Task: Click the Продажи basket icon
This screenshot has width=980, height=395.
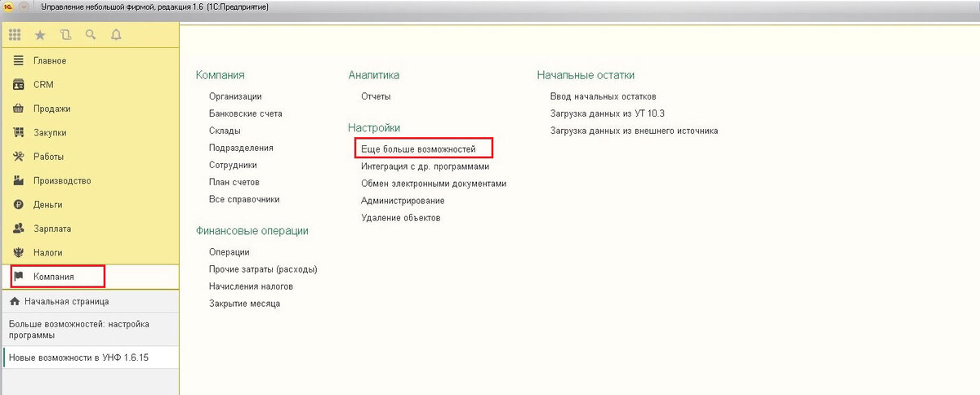Action: click(19, 109)
